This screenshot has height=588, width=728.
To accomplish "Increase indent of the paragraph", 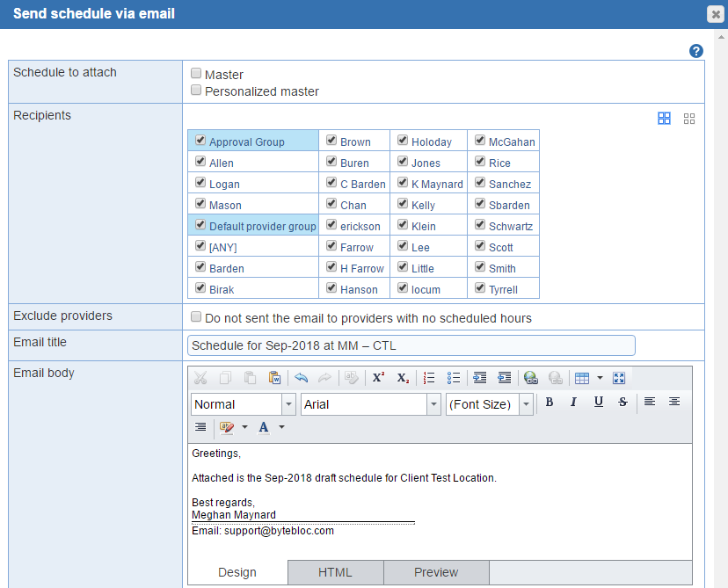I will click(479, 378).
